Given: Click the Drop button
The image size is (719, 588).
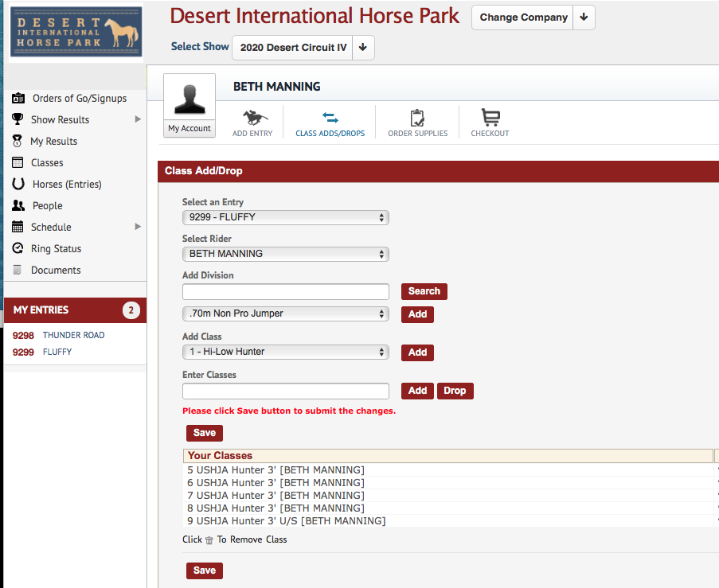Looking at the screenshot, I should click(455, 391).
